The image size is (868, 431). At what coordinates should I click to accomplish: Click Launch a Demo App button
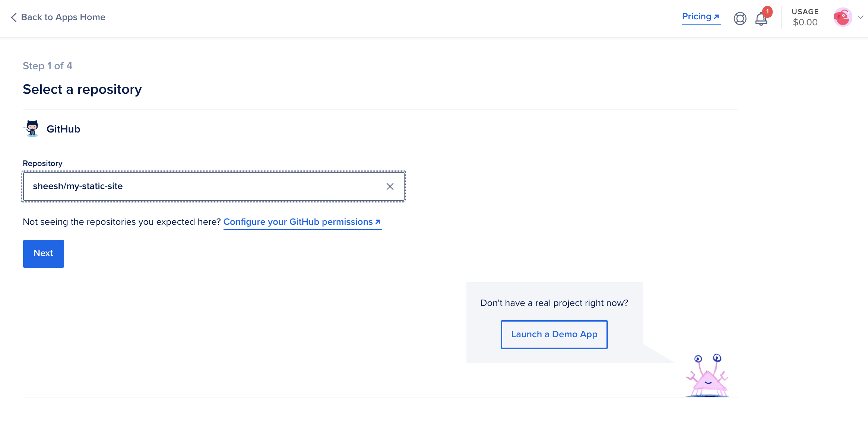554,334
